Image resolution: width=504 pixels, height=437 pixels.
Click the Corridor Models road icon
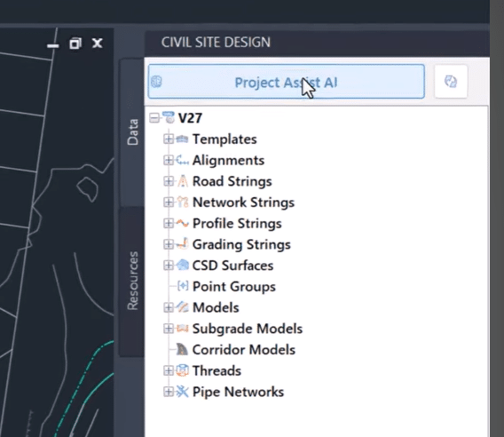point(182,349)
